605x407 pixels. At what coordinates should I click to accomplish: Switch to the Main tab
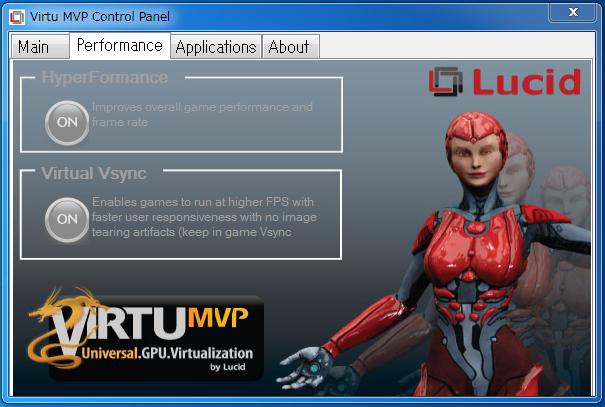pos(40,47)
